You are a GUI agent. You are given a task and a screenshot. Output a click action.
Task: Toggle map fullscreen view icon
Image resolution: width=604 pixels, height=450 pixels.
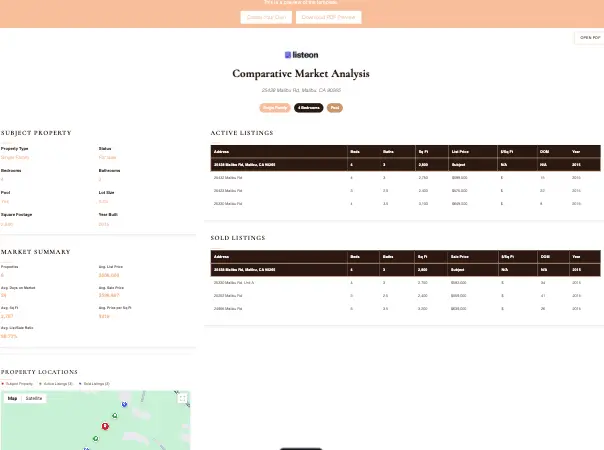click(x=183, y=398)
